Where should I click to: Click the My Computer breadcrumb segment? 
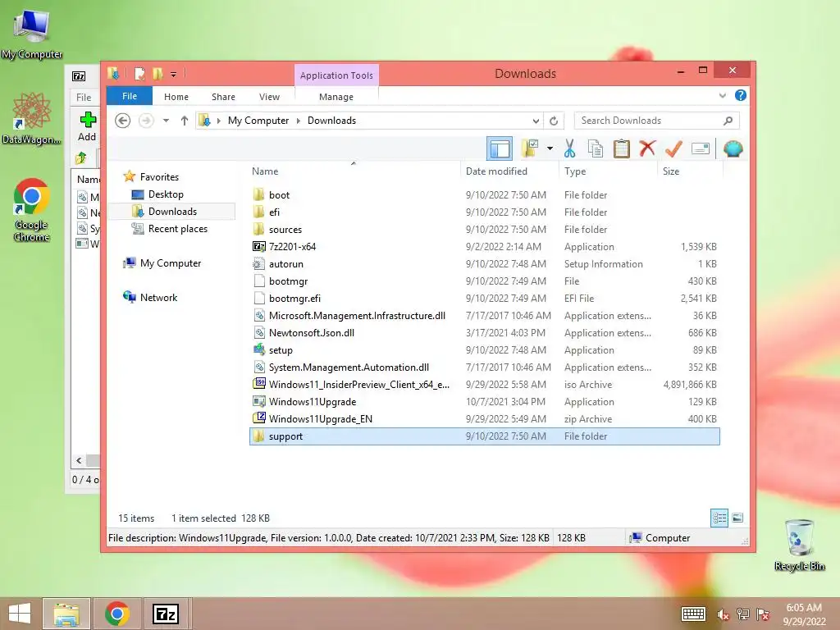(x=258, y=121)
